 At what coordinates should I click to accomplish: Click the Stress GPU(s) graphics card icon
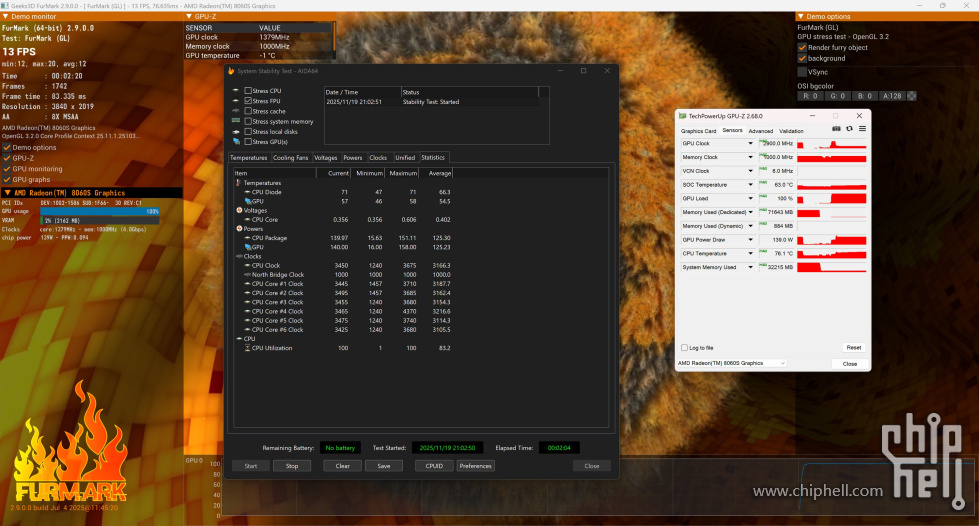pyautogui.click(x=236, y=142)
